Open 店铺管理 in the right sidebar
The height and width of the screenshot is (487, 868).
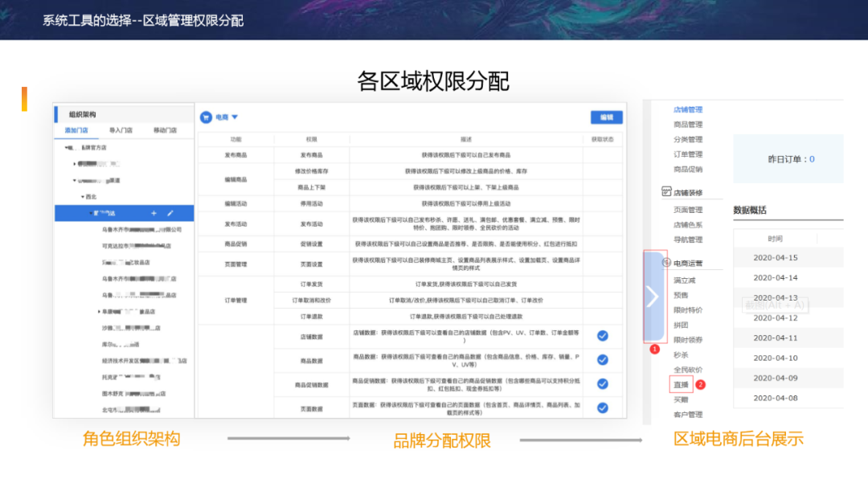(688, 109)
